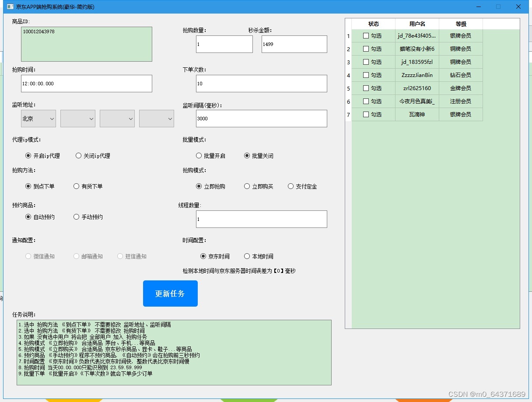
Task: Enable the 关闭ip代理 radio option
Action: click(x=78, y=155)
